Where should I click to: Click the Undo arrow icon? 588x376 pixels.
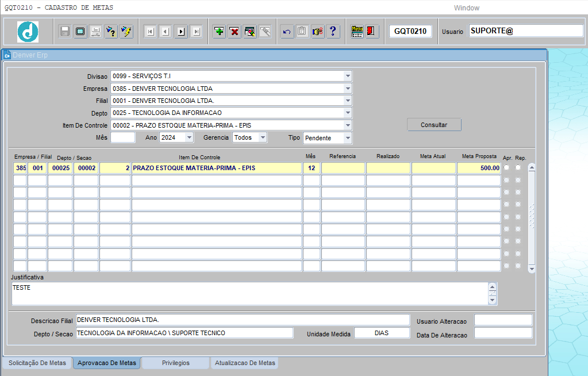click(x=287, y=32)
